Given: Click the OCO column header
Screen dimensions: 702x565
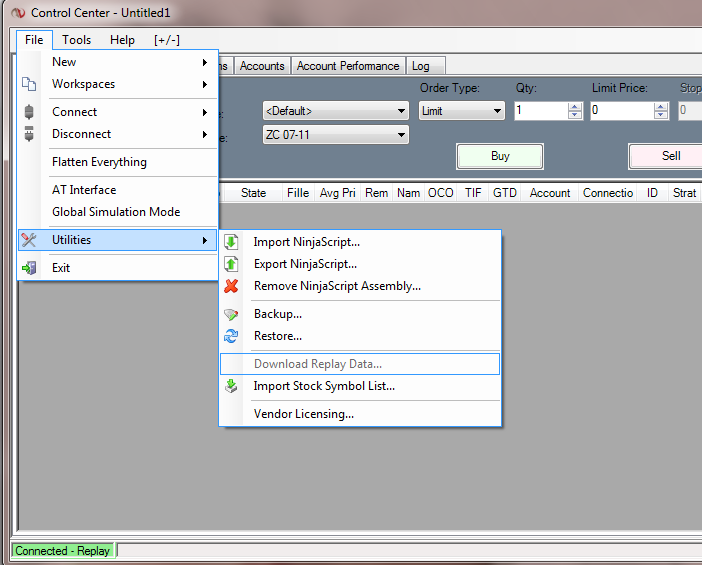Looking at the screenshot, I should point(441,193).
